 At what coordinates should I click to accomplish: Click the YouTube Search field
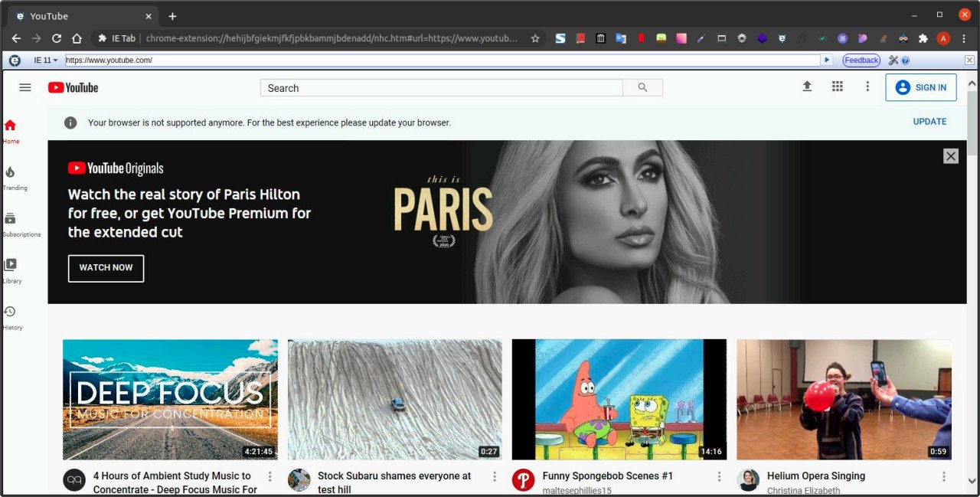point(442,88)
